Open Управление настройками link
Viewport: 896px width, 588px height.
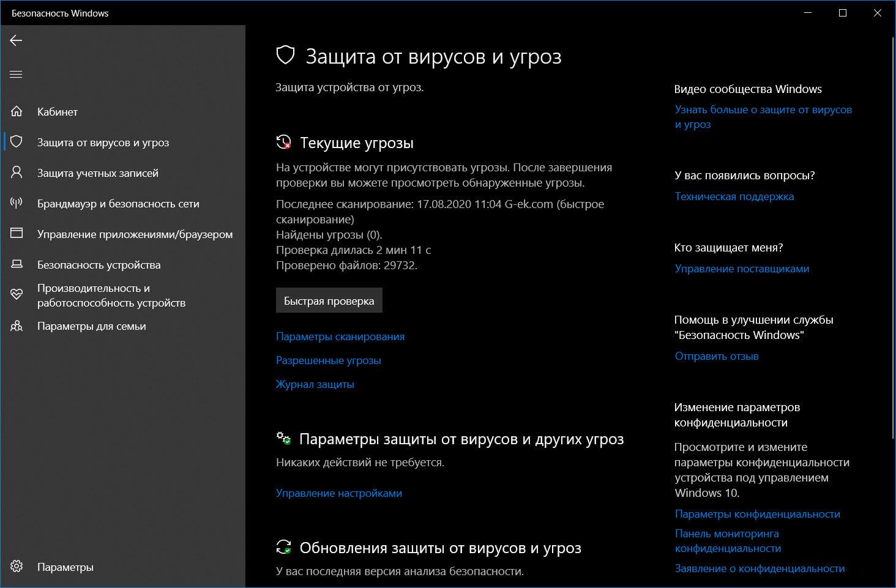[x=339, y=493]
